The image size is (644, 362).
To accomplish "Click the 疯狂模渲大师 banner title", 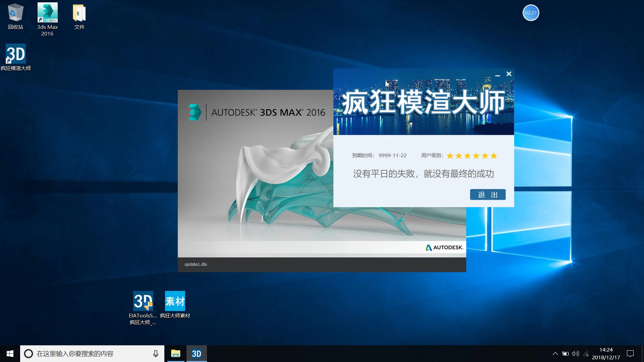I will 423,102.
